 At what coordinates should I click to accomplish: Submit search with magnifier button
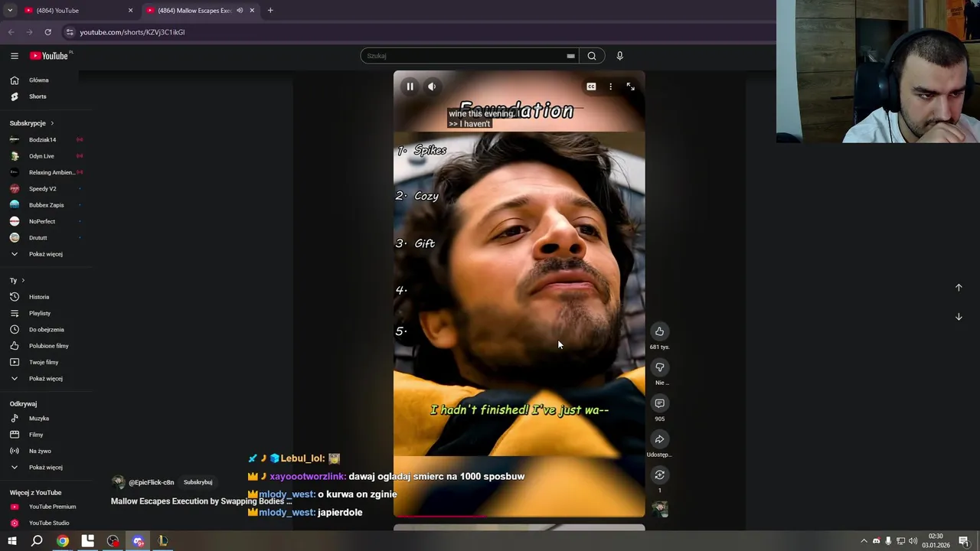point(592,56)
